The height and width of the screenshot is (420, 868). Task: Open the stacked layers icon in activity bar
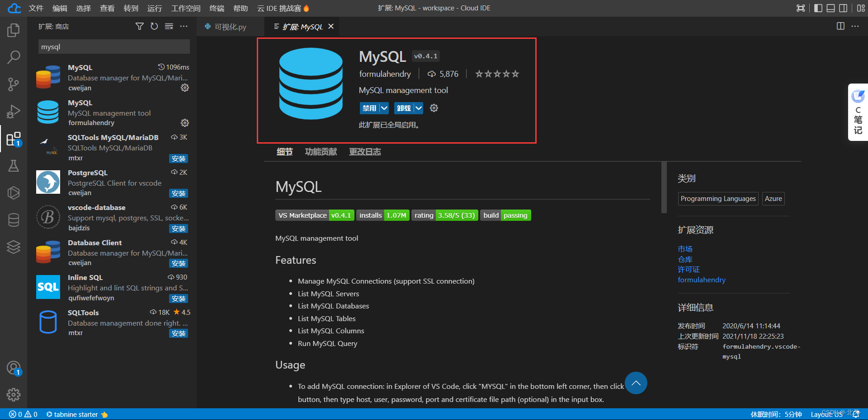(14, 247)
